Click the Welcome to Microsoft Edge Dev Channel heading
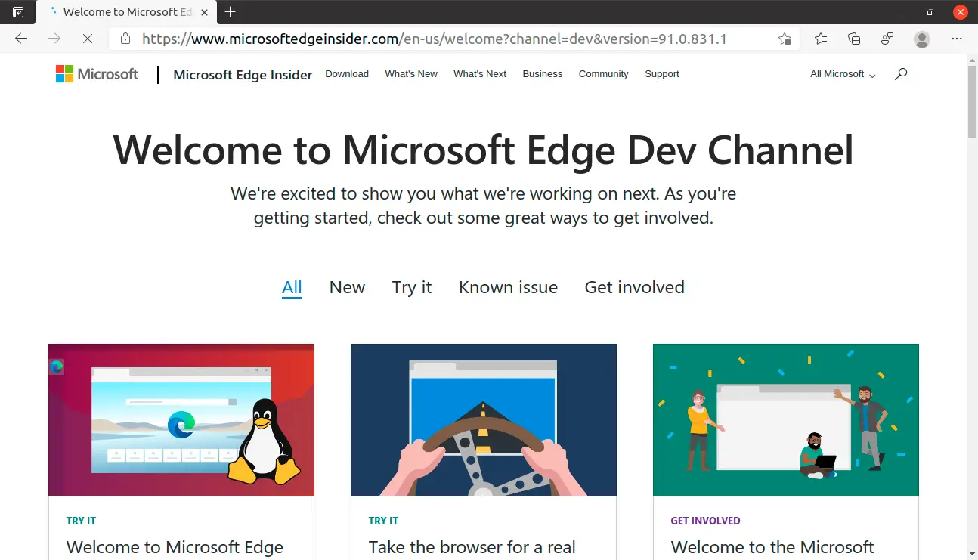The height and width of the screenshot is (560, 978). tap(484, 150)
